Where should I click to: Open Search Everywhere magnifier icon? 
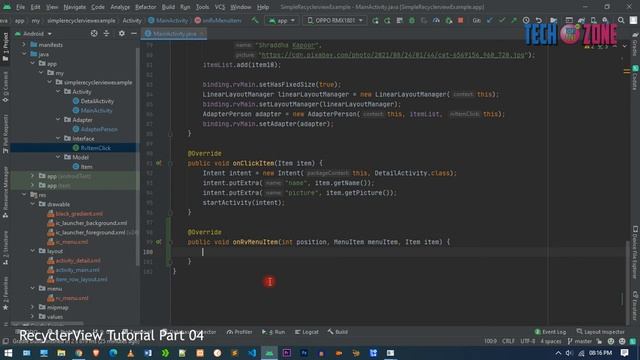click(x=621, y=20)
